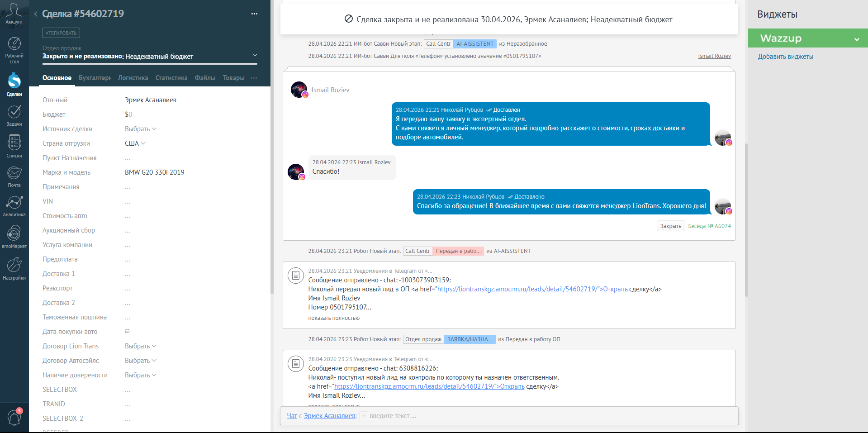Click the Стоимость авто field value
The width and height of the screenshot is (868, 433).
(x=128, y=216)
